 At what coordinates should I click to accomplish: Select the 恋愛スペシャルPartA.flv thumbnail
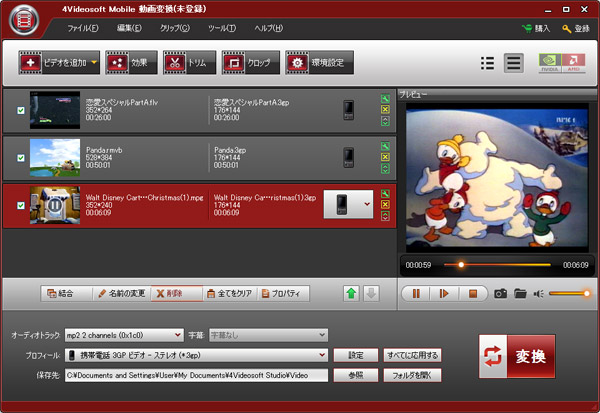pyautogui.click(x=55, y=110)
